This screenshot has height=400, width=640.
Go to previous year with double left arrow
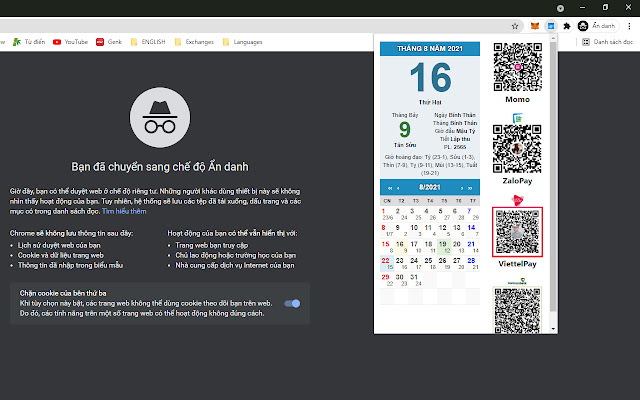(x=390, y=188)
